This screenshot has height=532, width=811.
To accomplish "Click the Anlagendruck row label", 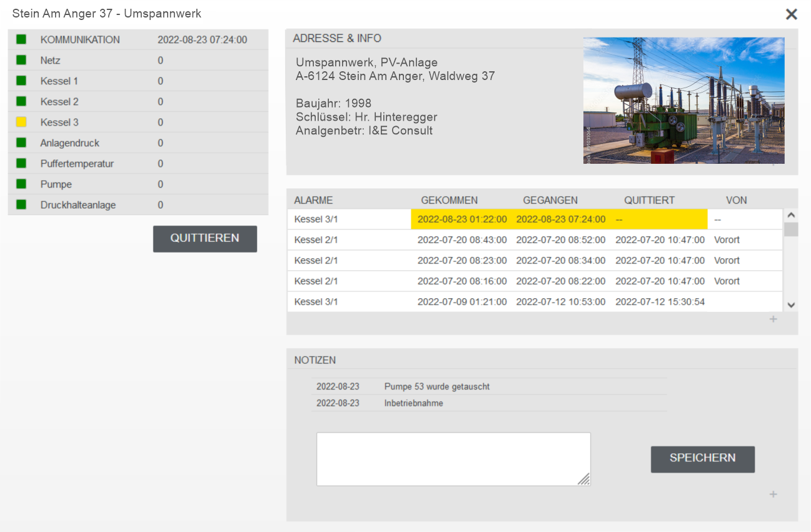I will (x=70, y=143).
